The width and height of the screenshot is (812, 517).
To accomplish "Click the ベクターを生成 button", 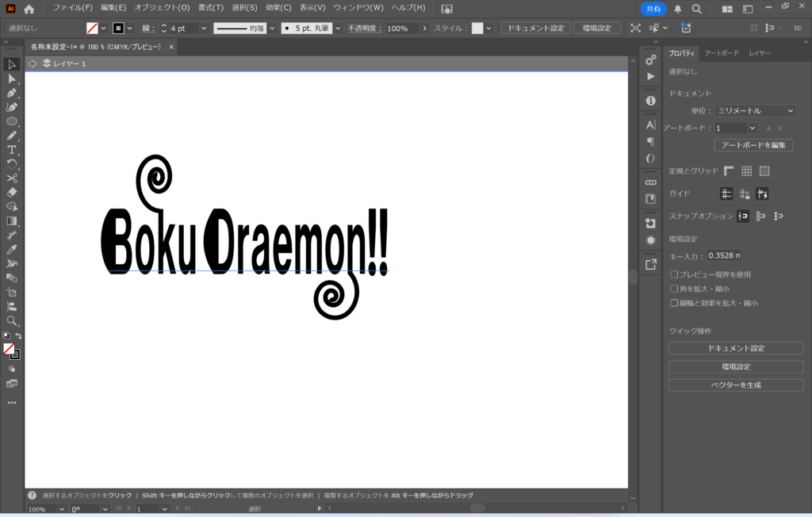I will click(x=736, y=385).
